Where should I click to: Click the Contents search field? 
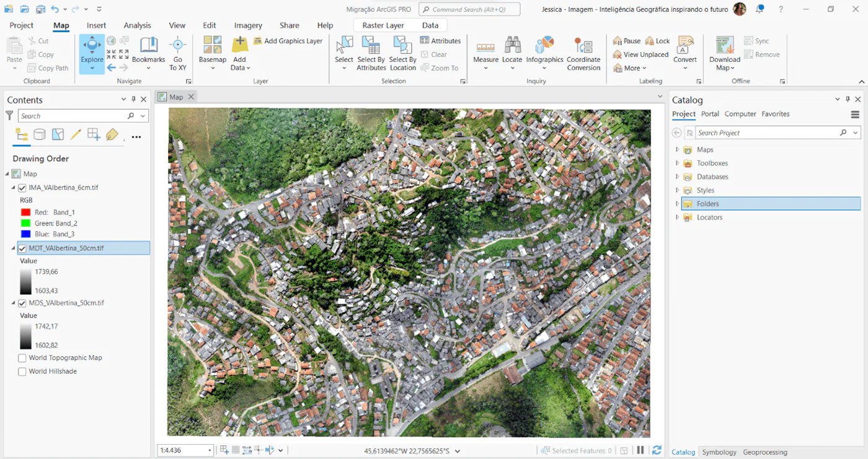point(72,116)
